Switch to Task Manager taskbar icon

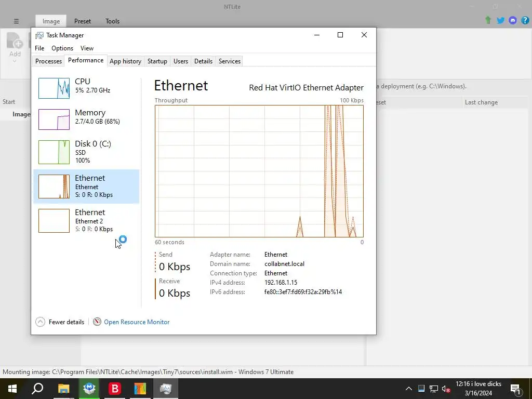pos(166,389)
